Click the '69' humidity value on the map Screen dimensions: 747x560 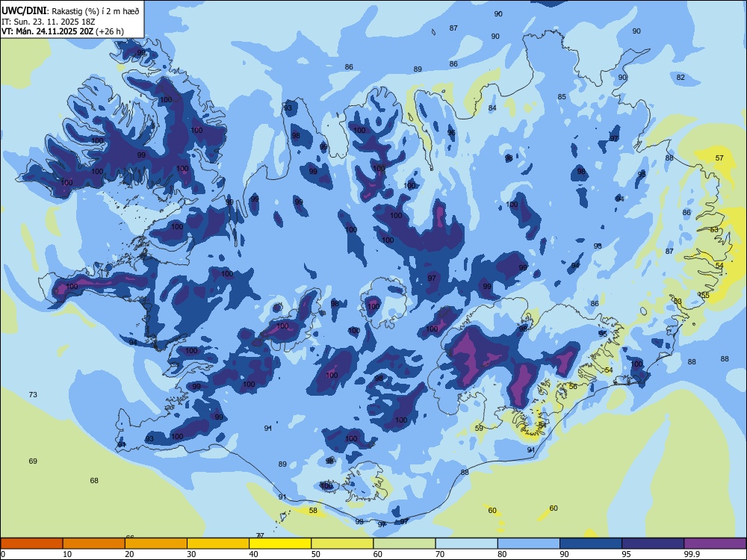pyautogui.click(x=33, y=461)
